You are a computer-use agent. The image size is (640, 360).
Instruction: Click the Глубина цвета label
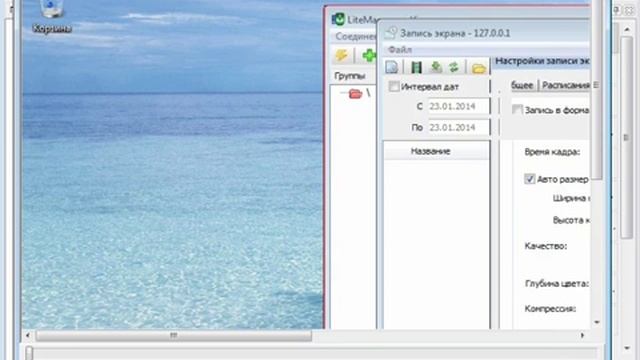coord(557,284)
